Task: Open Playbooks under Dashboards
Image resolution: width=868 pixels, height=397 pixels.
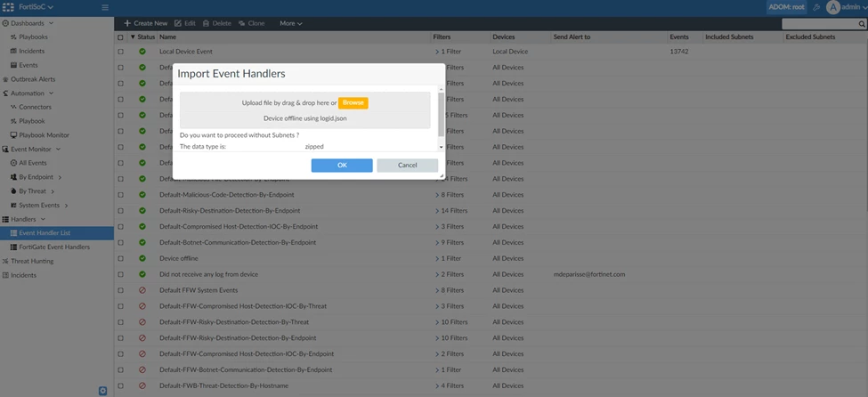Action: point(33,37)
